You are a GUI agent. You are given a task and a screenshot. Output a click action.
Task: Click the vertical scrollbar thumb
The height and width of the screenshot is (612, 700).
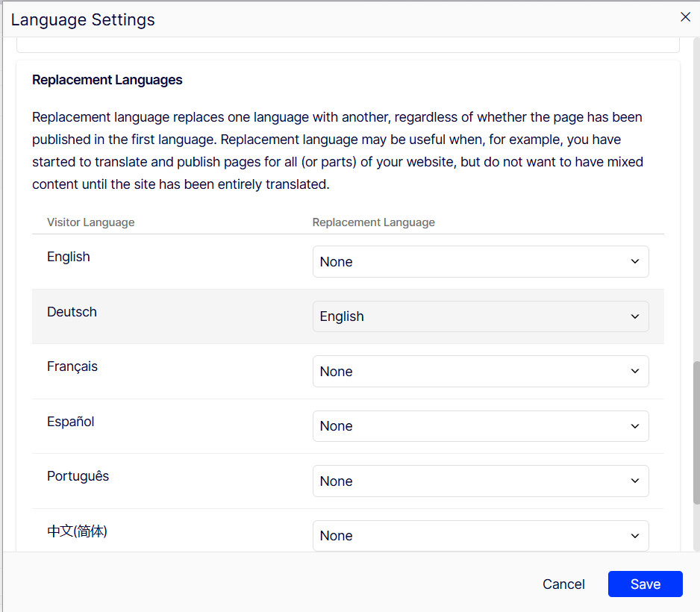pos(696,433)
